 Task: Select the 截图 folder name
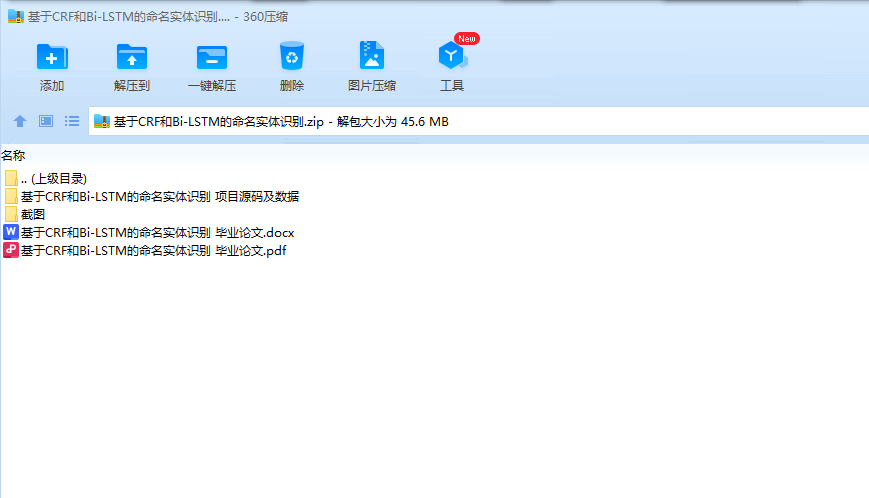click(33, 214)
